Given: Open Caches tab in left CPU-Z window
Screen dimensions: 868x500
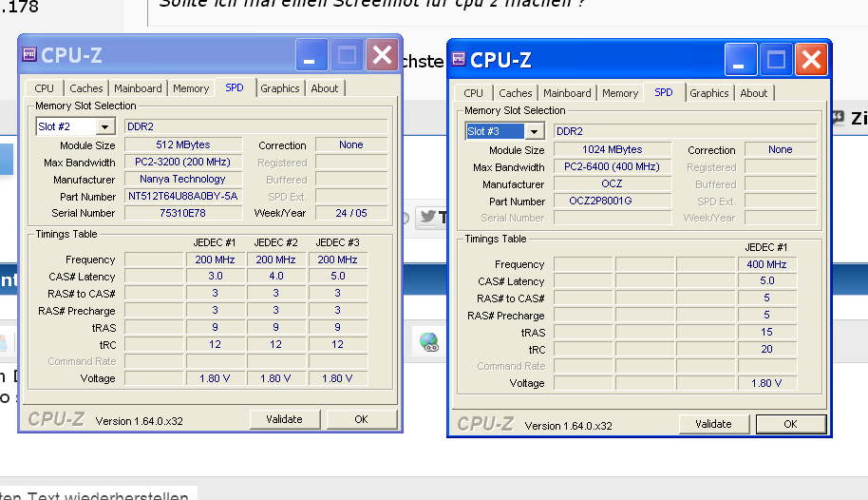Looking at the screenshot, I should click(85, 88).
